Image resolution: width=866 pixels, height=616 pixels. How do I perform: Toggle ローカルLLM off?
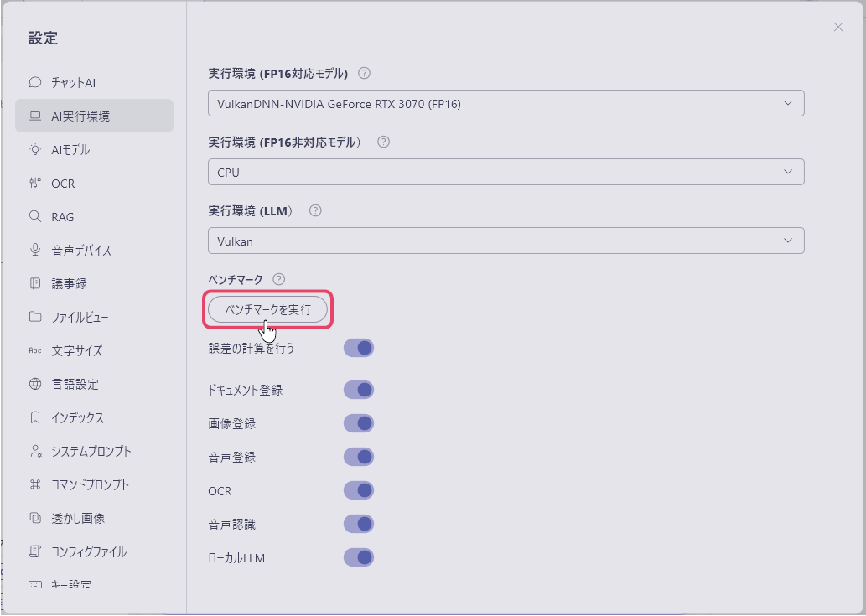[x=358, y=556]
